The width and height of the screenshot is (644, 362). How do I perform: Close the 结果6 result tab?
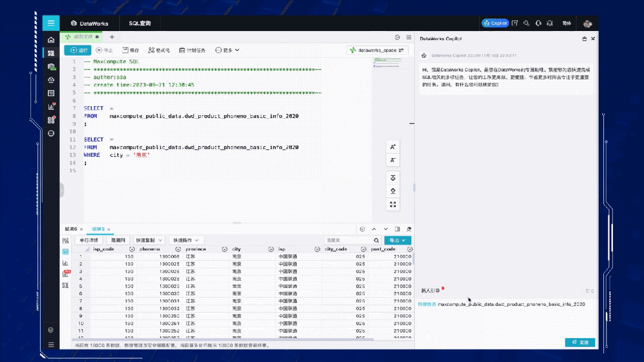[x=81, y=230]
